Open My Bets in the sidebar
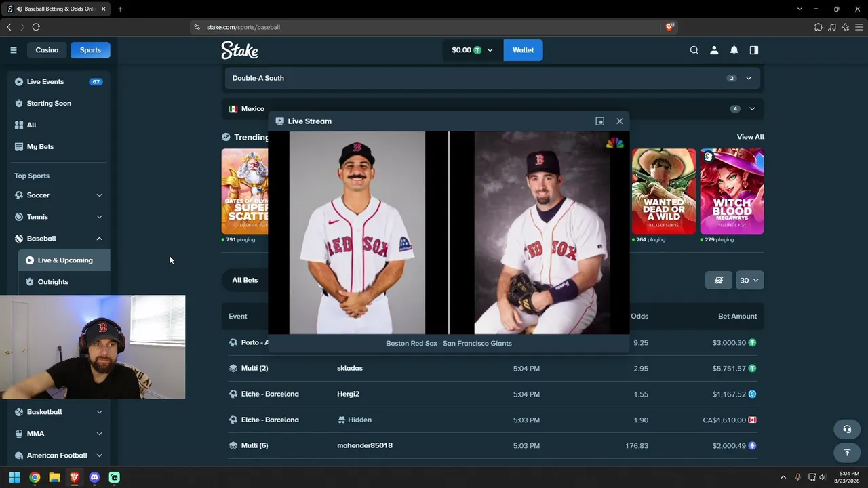Screen dimensions: 868x488 59,146
